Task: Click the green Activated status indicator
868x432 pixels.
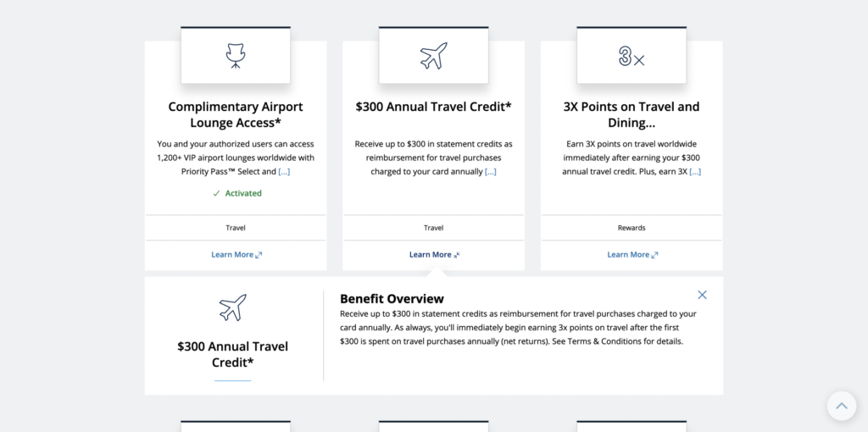Action: (237, 193)
